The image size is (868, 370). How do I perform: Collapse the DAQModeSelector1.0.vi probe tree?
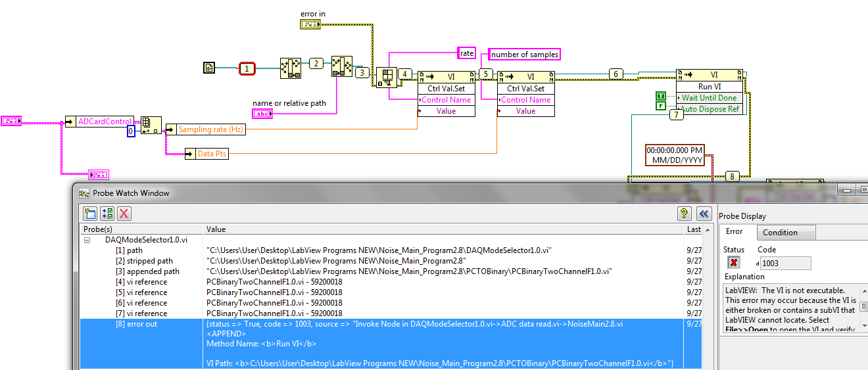click(x=86, y=240)
